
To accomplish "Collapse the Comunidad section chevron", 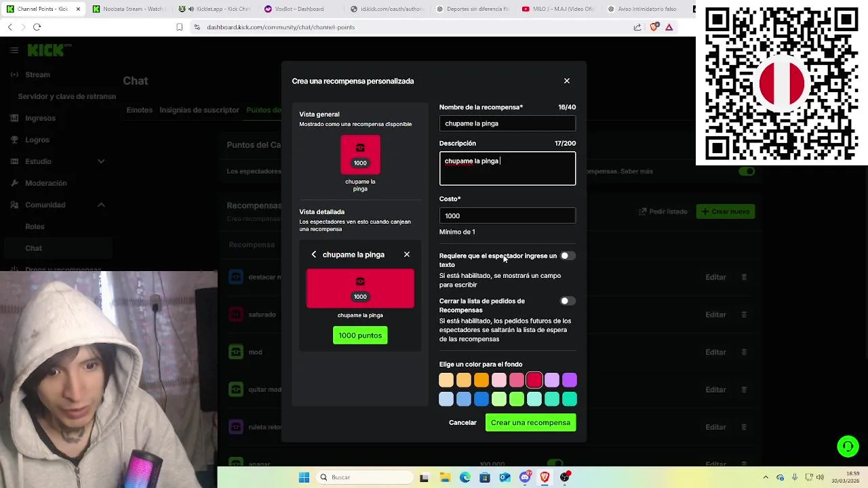I will (x=101, y=205).
